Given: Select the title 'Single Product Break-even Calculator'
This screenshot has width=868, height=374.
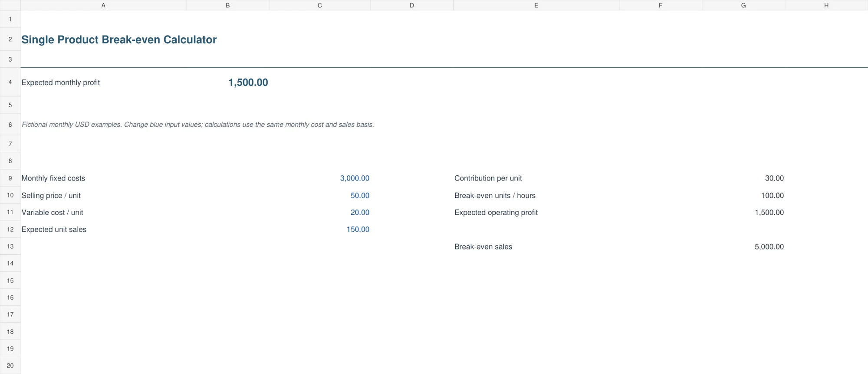Looking at the screenshot, I should pyautogui.click(x=119, y=39).
